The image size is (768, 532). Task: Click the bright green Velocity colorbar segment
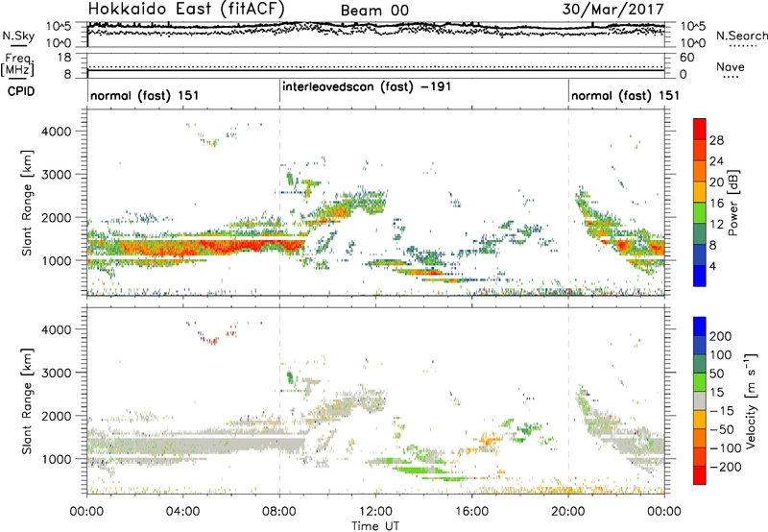pos(700,382)
